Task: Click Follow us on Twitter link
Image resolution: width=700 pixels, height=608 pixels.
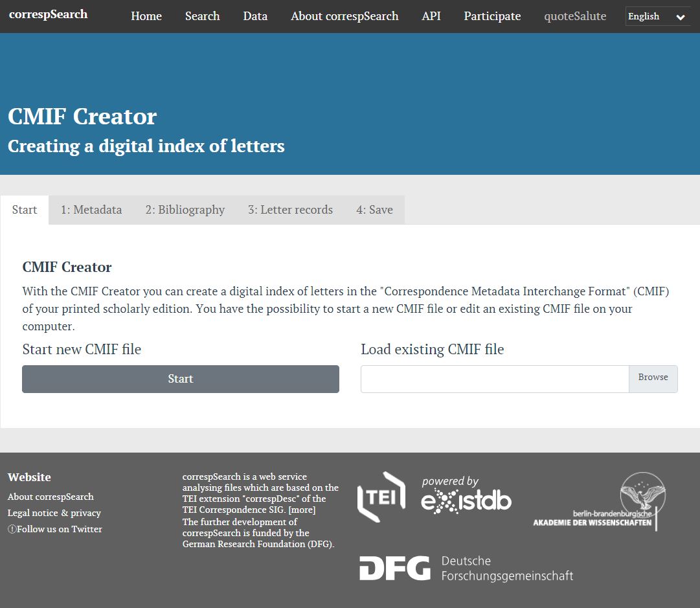Action: click(x=60, y=529)
